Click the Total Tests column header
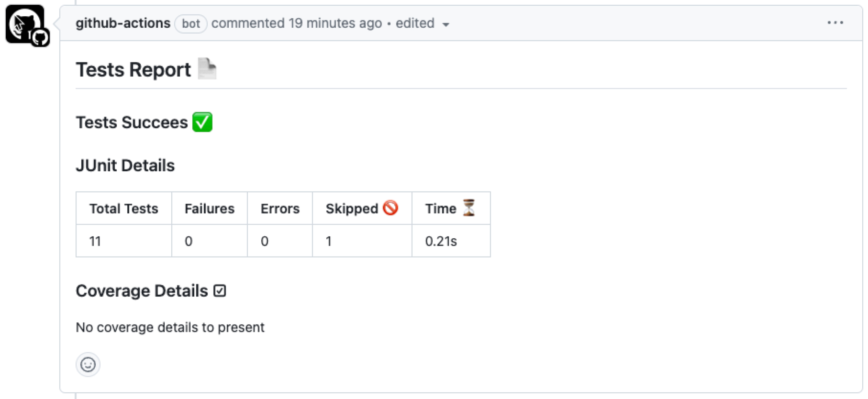 [123, 209]
